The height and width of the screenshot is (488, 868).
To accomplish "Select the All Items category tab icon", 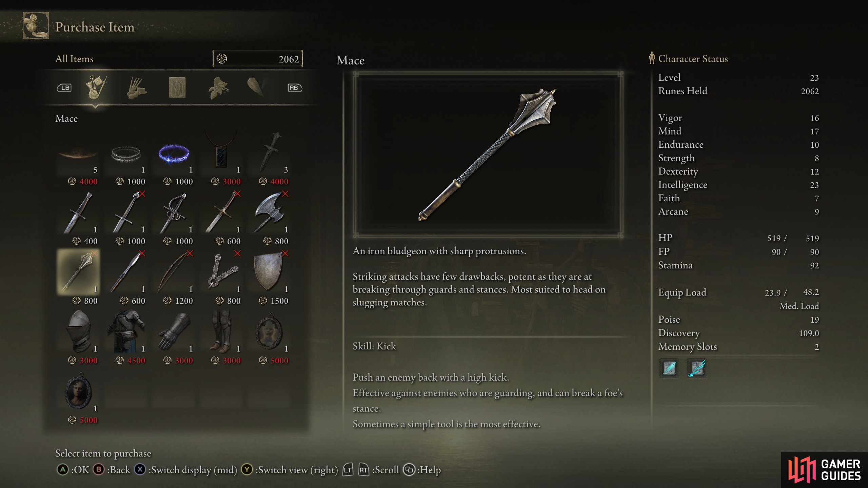I will click(96, 87).
